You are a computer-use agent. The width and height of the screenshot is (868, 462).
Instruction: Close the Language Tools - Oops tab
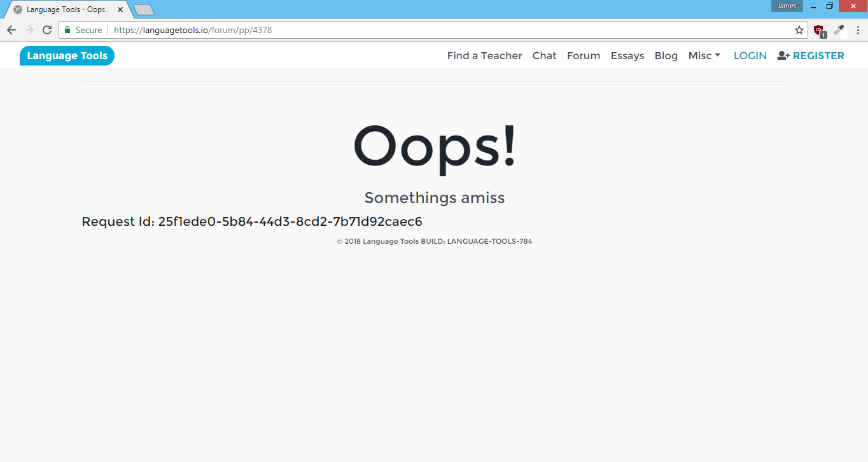point(122,10)
